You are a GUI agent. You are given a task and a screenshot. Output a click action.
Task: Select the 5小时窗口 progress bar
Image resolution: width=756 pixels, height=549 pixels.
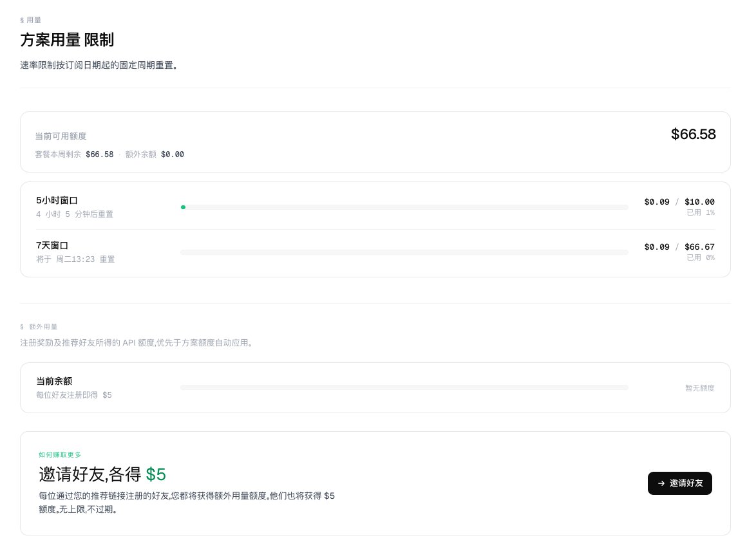[x=404, y=207]
